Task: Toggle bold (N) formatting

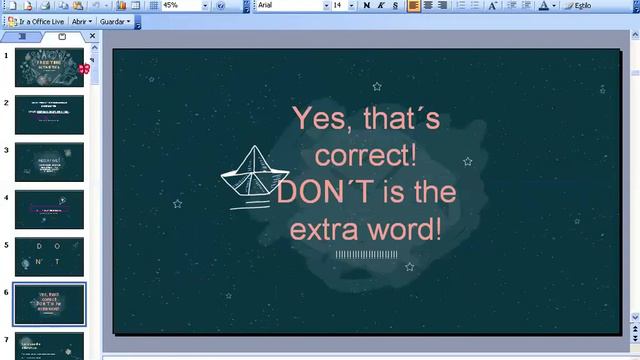Action: [x=367, y=5]
